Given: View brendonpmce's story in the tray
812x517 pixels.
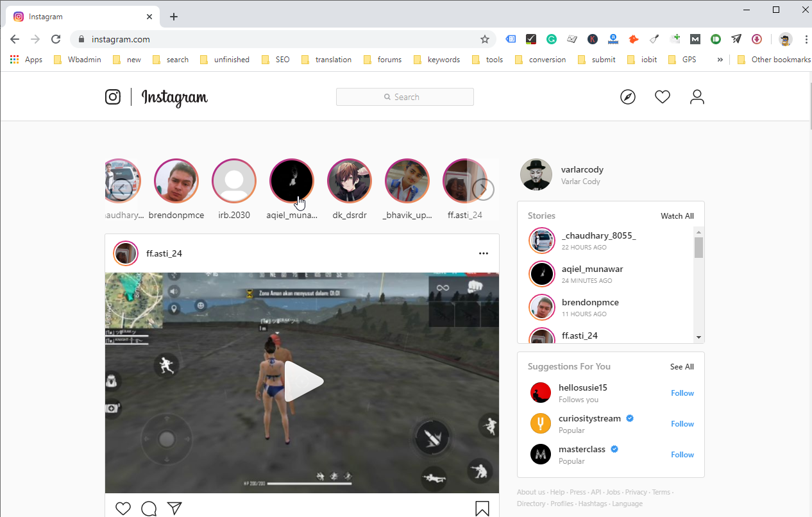Looking at the screenshot, I should [x=176, y=189].
